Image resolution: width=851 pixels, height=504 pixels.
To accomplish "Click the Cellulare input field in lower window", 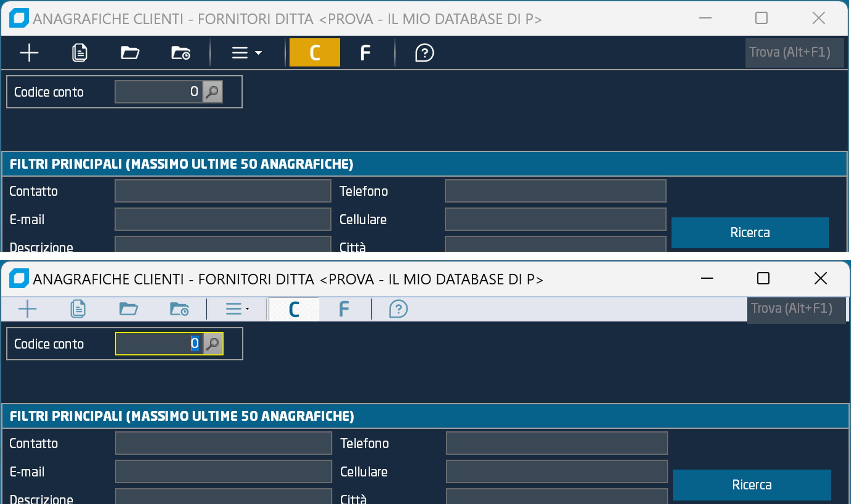I will [556, 471].
